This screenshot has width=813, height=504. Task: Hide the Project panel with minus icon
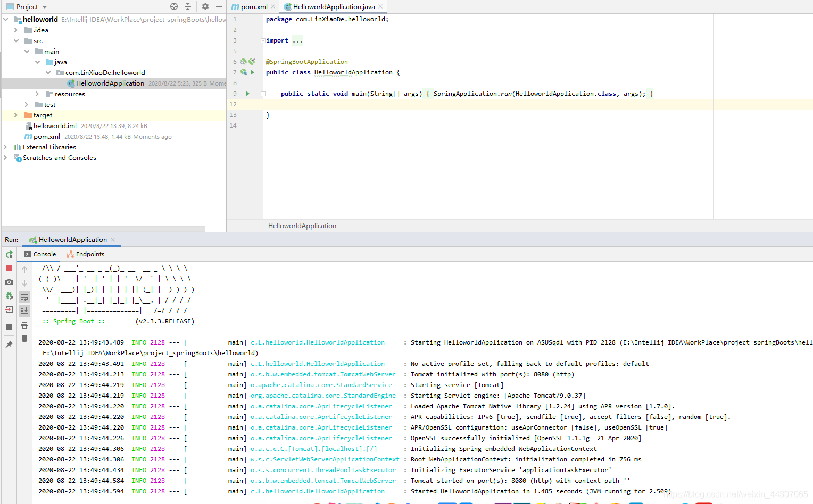tap(219, 6)
